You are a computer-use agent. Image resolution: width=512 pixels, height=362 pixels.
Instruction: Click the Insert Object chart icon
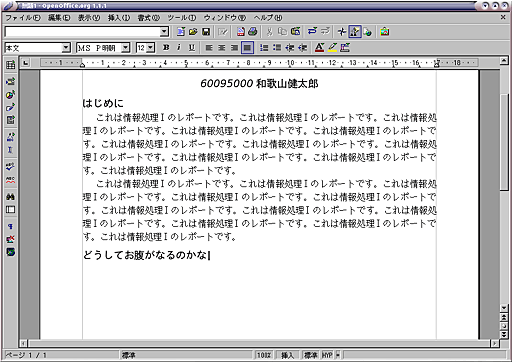[x=10, y=94]
